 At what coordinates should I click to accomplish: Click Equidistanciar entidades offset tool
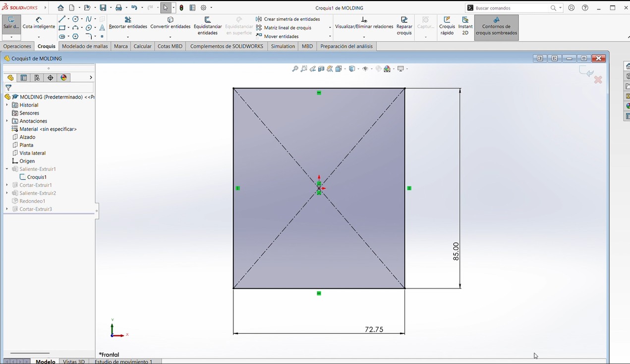[208, 26]
